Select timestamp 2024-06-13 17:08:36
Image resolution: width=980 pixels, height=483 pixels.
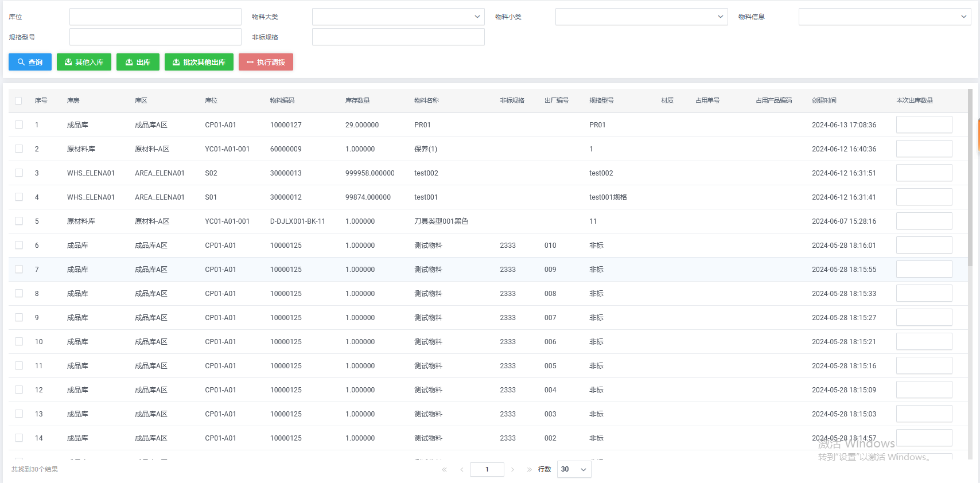[x=844, y=124]
